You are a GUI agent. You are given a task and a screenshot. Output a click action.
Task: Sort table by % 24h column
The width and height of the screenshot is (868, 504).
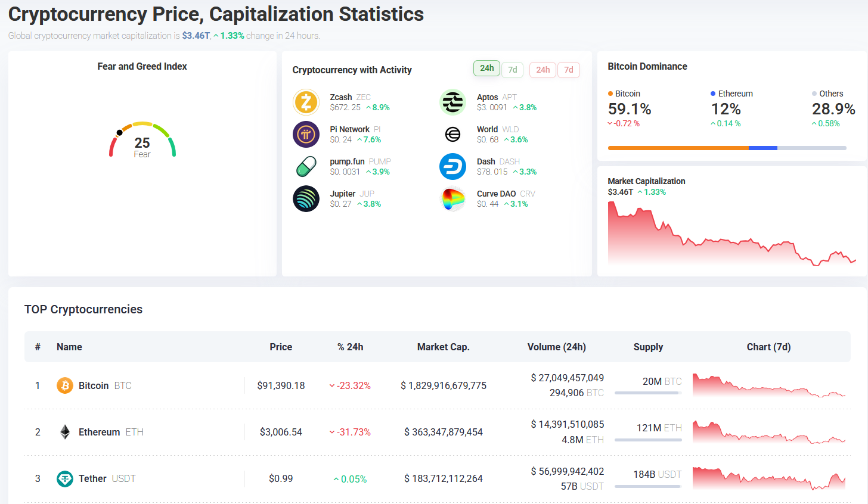coord(350,347)
